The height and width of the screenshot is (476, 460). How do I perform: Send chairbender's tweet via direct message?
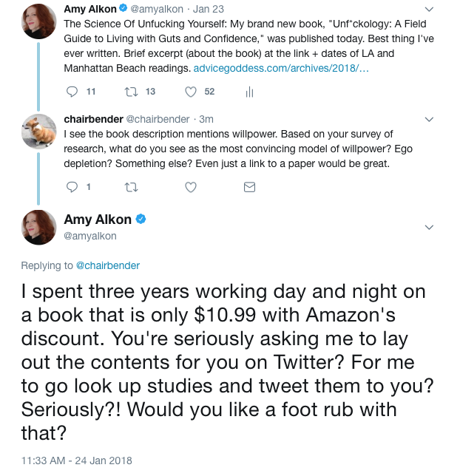pyautogui.click(x=249, y=187)
